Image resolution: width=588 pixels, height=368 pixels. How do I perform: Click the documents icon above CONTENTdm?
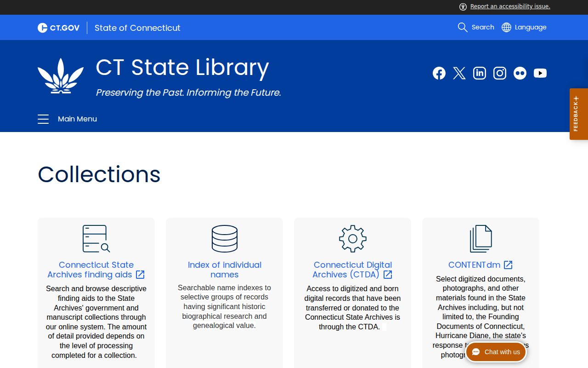pyautogui.click(x=481, y=239)
